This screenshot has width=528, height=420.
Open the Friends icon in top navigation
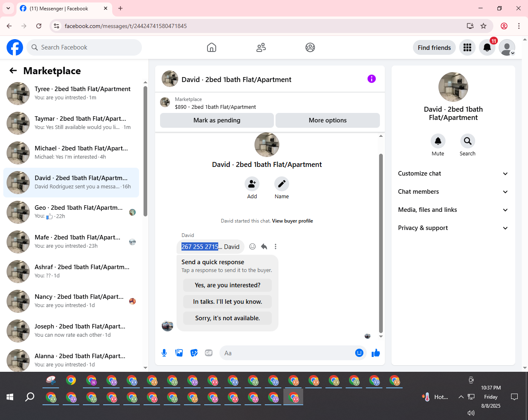pyautogui.click(x=261, y=47)
